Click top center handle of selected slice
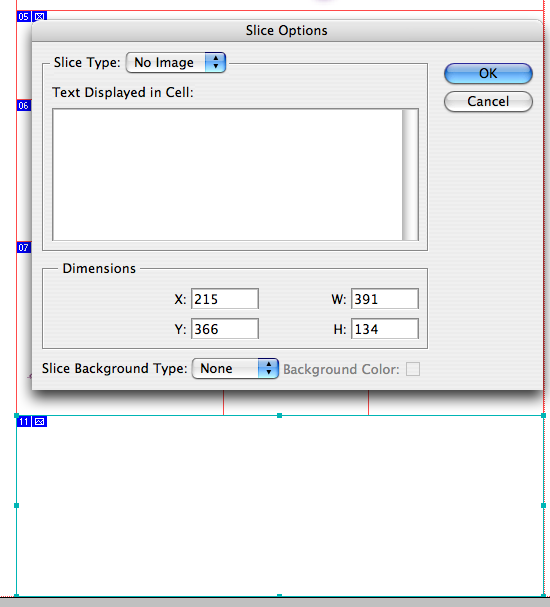The image size is (550, 607). tap(279, 415)
